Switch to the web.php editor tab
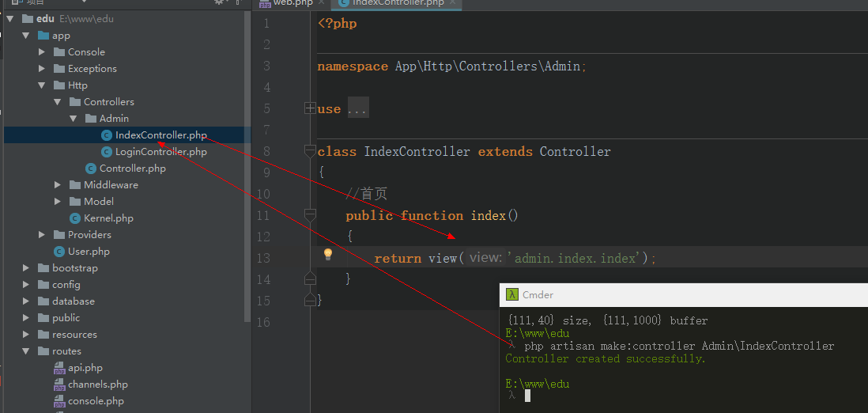This screenshot has width=868, height=413. (x=292, y=3)
